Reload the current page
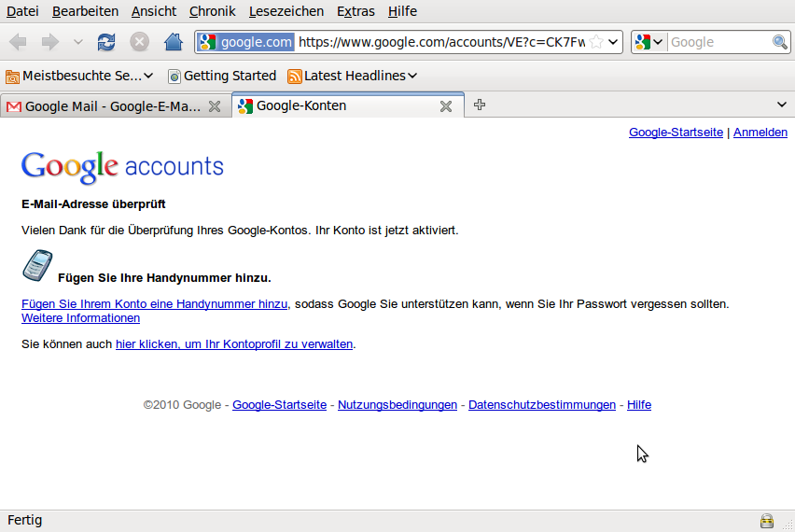Viewport: 795px width, 532px height. (x=106, y=42)
